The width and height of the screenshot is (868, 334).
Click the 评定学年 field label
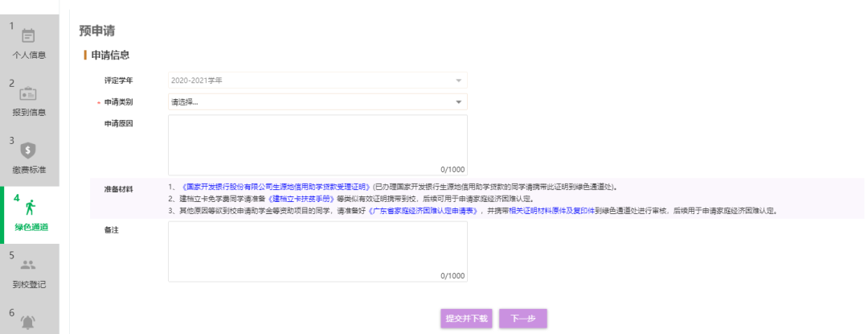tap(118, 80)
